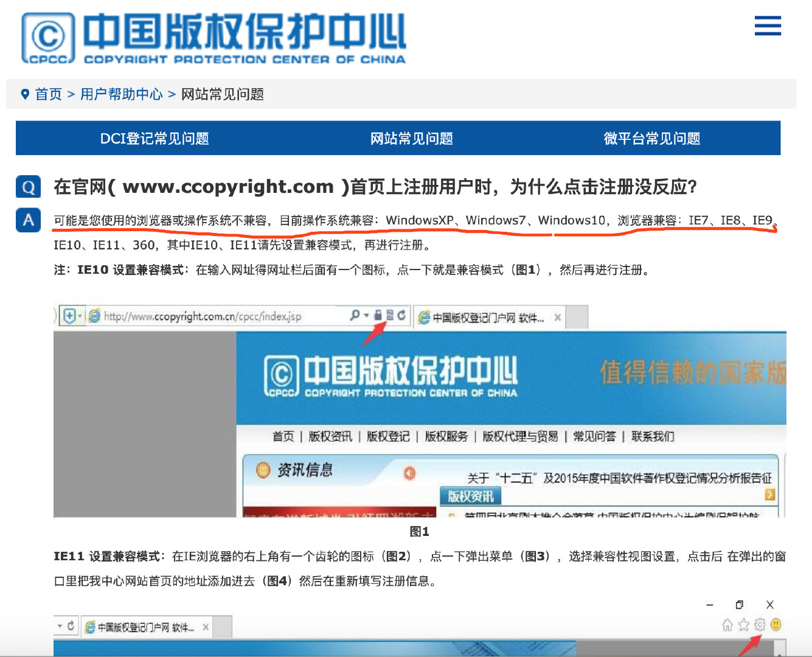Click the CPCC copyright center logo in the page header
This screenshot has height=657, width=812.
click(x=214, y=38)
